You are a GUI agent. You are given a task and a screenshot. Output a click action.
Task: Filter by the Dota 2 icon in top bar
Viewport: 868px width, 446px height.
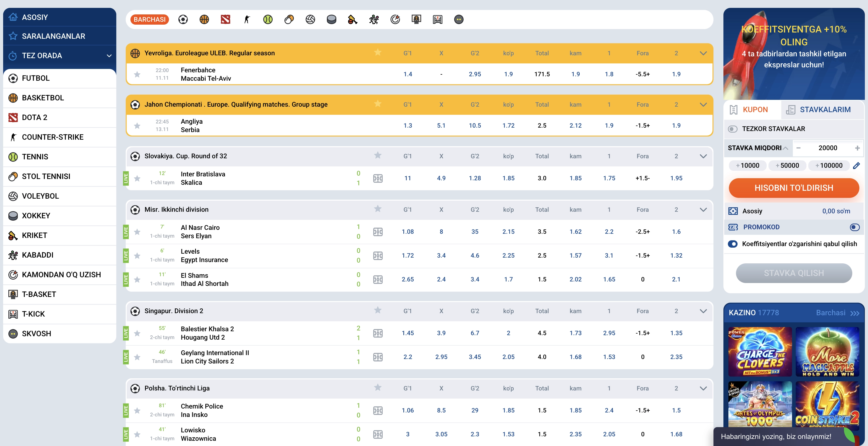coord(226,20)
